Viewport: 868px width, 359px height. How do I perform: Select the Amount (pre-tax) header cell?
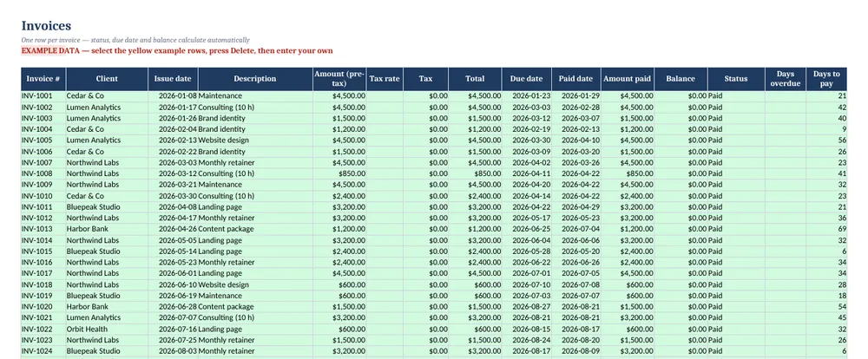pos(339,79)
